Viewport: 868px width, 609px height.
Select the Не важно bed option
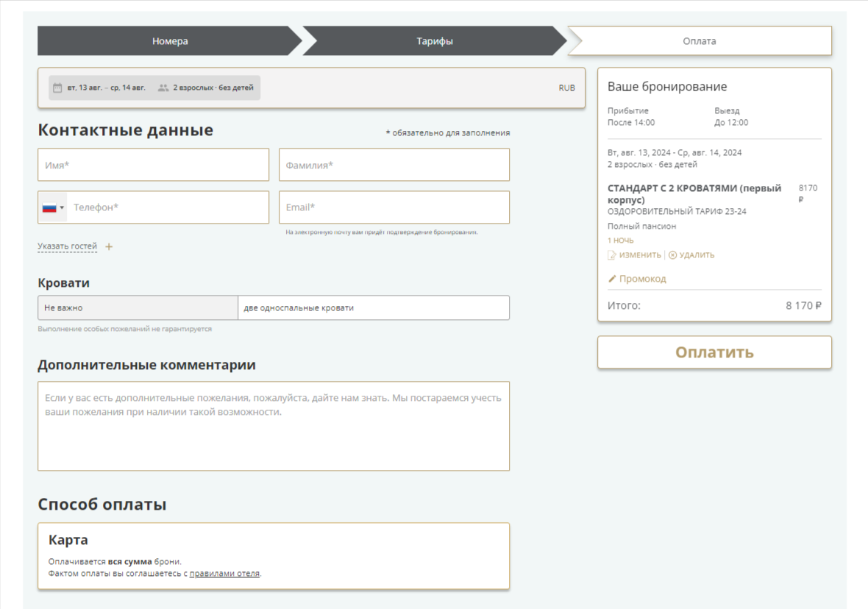[x=138, y=307]
